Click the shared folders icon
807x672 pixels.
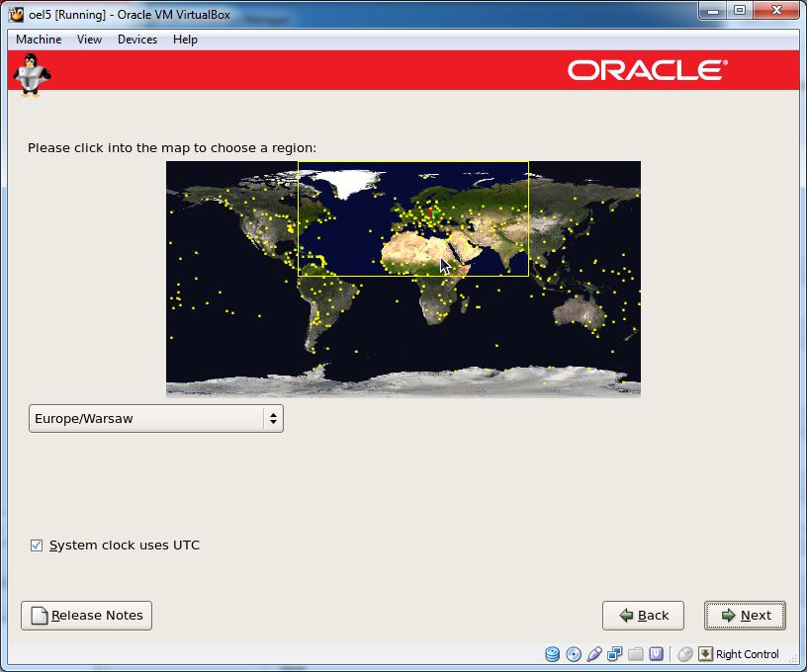pos(636,654)
